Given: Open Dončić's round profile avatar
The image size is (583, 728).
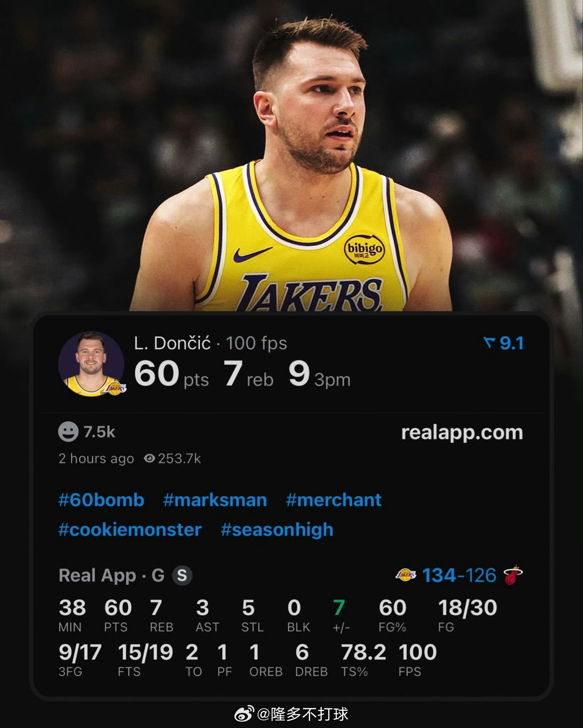Looking at the screenshot, I should [91, 364].
